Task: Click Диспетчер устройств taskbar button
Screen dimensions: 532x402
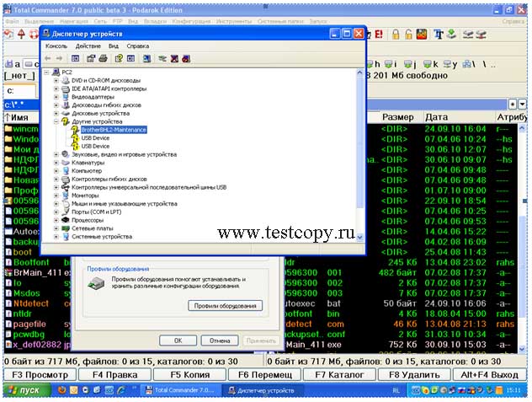Action: pyautogui.click(x=261, y=390)
